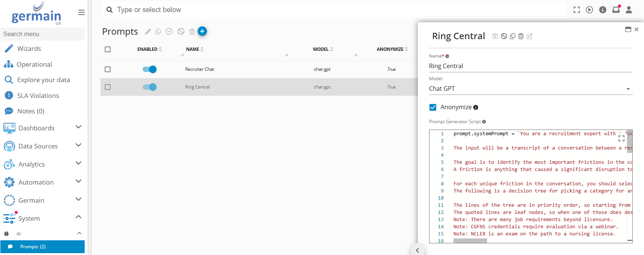Click the disable icon in Ring Central panel
This screenshot has width=644, height=255.
(x=504, y=36)
